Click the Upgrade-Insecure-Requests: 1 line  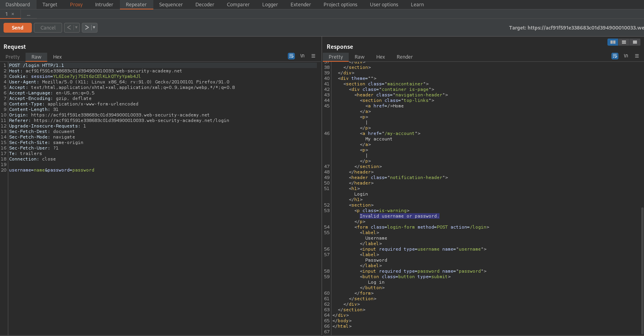(47, 126)
